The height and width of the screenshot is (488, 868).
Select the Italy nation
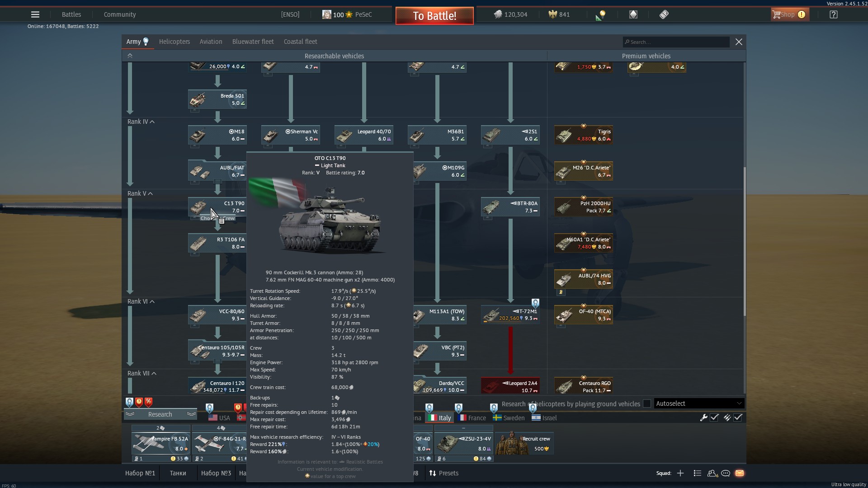pos(439,418)
